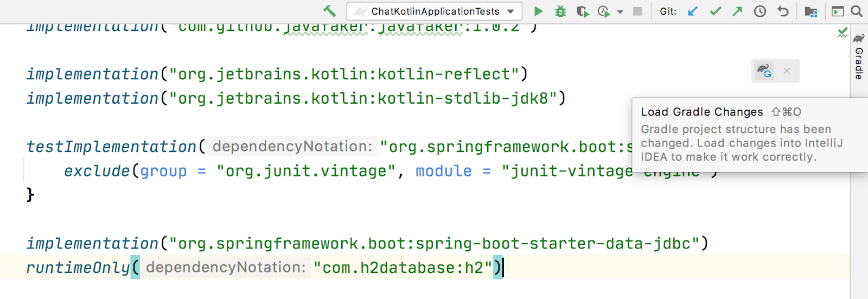Screen dimensions: 868x299
Task: Click the Run Anything window icon
Action: click(x=838, y=11)
